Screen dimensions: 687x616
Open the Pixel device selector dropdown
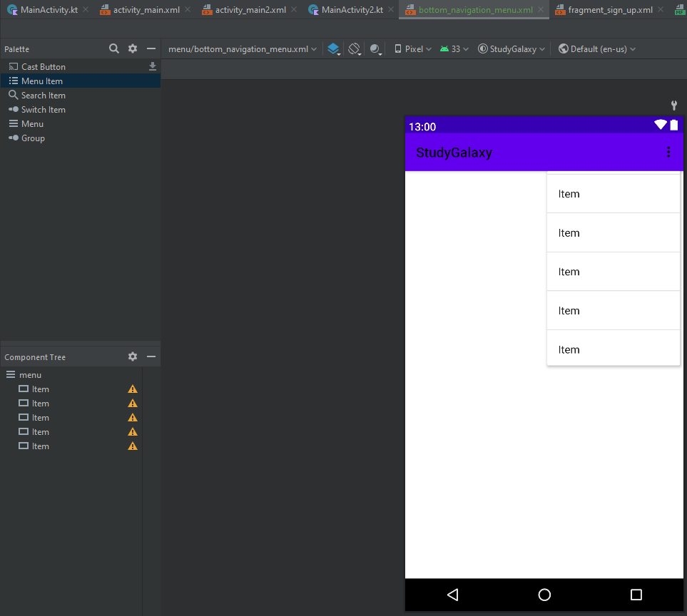[x=412, y=48]
